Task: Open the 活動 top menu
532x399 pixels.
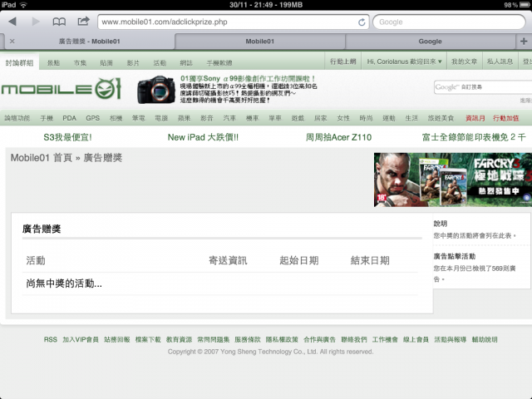Action: [x=160, y=63]
